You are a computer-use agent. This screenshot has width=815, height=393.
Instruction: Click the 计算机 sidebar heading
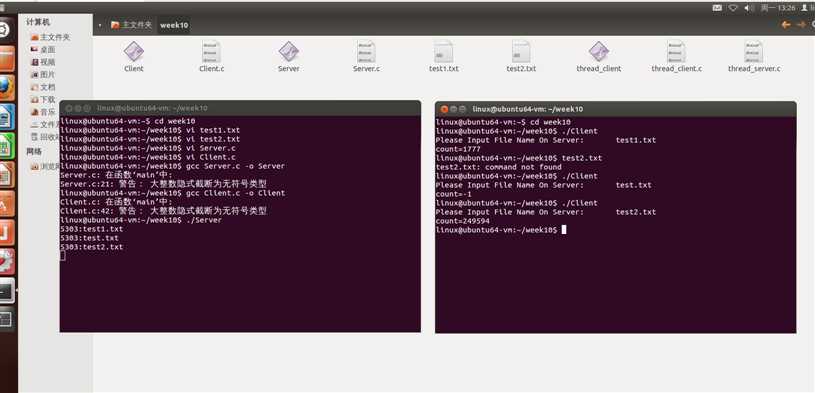(x=38, y=22)
